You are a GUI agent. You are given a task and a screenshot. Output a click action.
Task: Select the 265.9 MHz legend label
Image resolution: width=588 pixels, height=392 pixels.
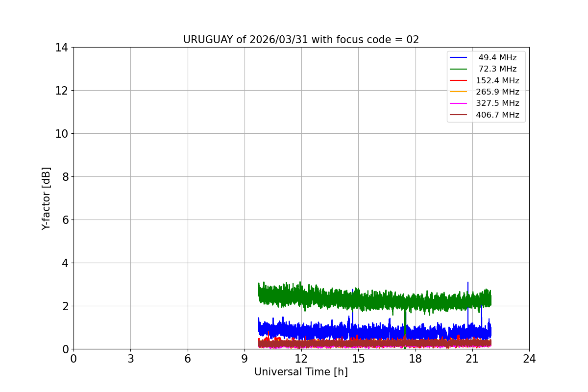point(497,92)
